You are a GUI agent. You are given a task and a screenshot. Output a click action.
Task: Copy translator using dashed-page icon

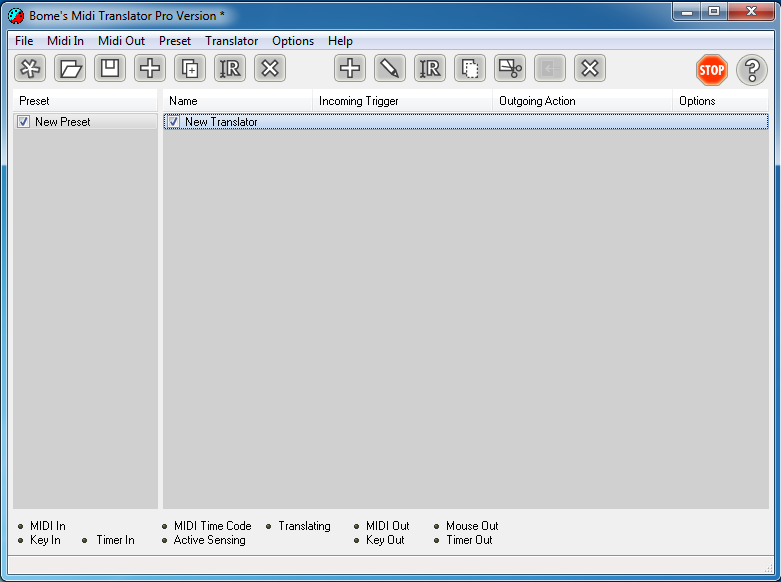[x=470, y=68]
